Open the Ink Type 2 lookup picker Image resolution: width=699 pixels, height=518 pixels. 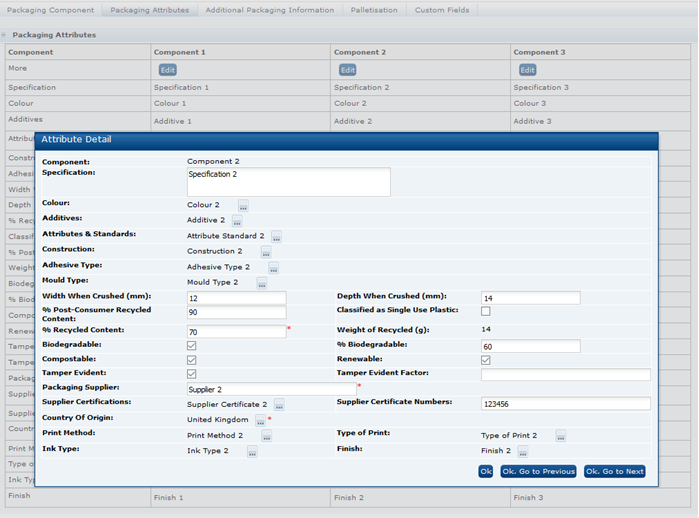click(252, 451)
